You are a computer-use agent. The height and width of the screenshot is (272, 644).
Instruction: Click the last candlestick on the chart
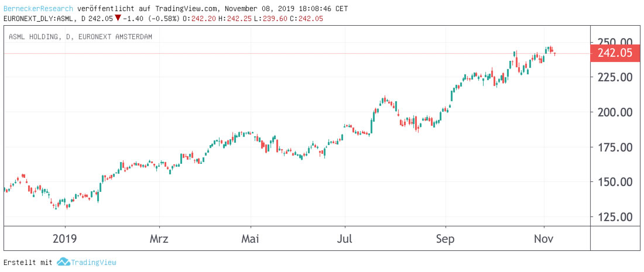click(x=554, y=53)
